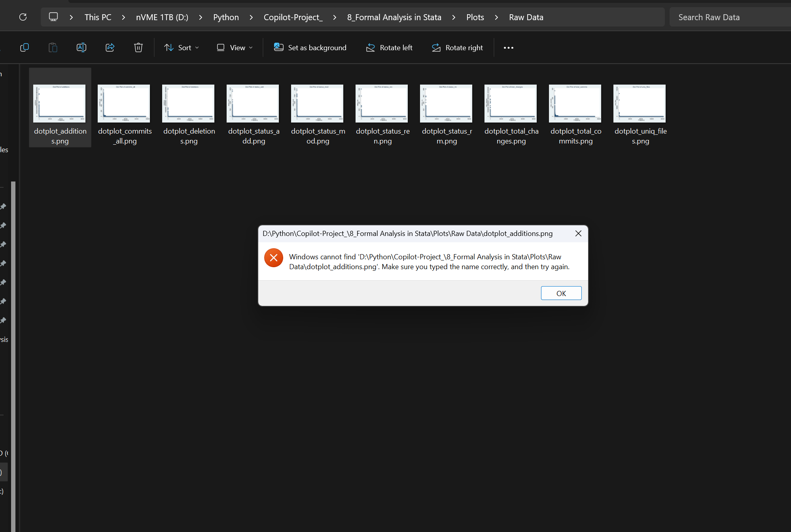Click Rotate left button
Viewport: 791px width, 532px height.
pyautogui.click(x=389, y=47)
